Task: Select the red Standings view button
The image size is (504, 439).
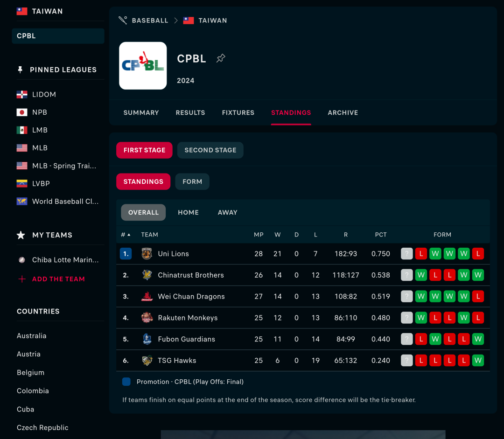Action: (x=143, y=181)
